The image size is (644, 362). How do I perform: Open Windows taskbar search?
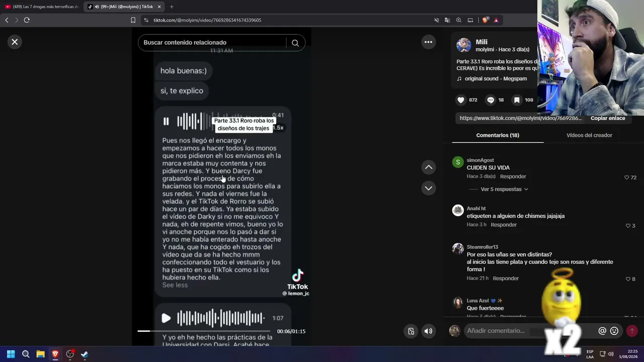coord(26,354)
